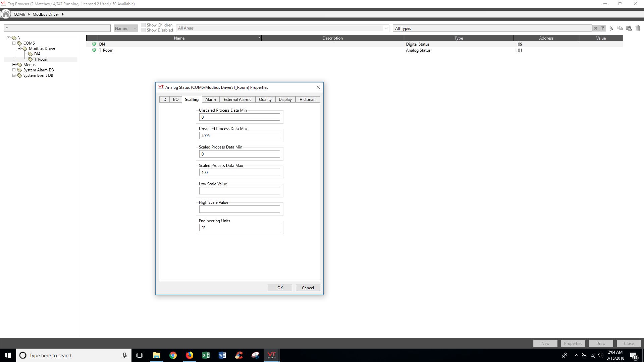This screenshot has height=362, width=644.
Task: Click the home icon in breadcrumb bar
Action: pos(6,14)
